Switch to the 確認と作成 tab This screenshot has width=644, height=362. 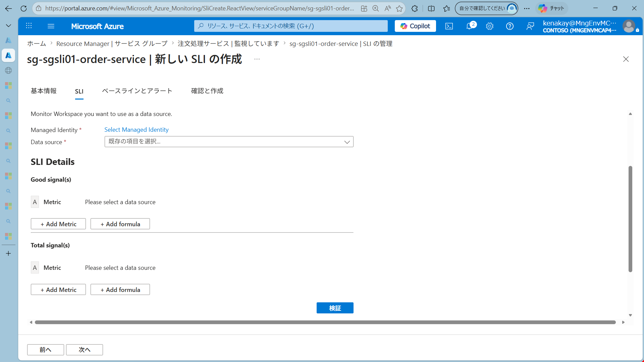click(x=207, y=91)
